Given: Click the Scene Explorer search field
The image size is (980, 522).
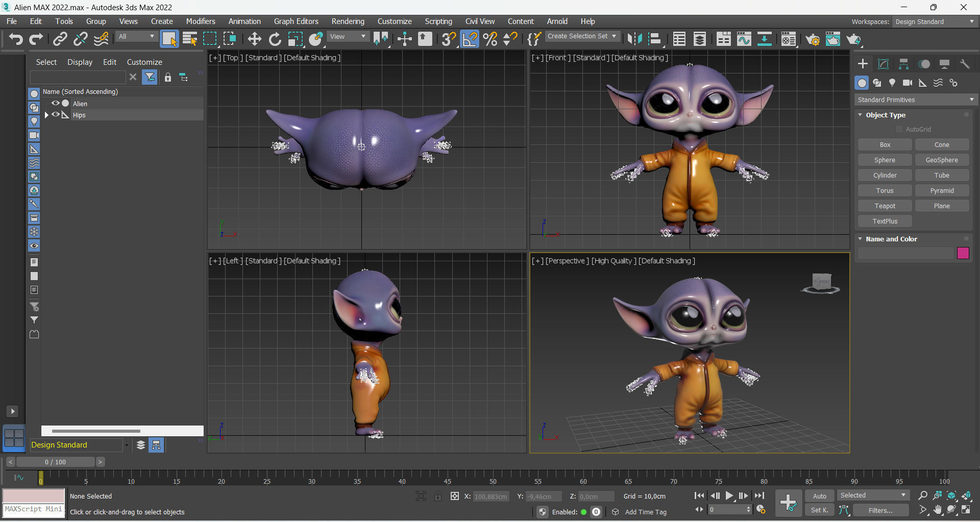Looking at the screenshot, I should [78, 77].
